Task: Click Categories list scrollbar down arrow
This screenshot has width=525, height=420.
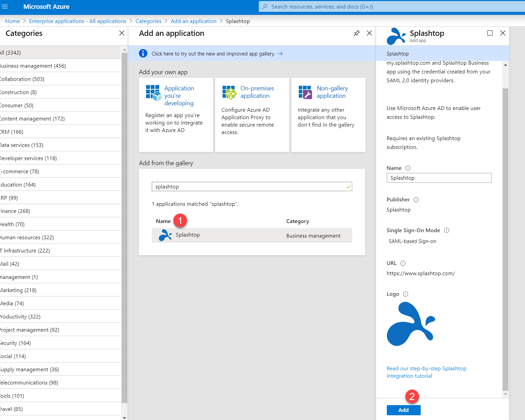Action: point(124,418)
